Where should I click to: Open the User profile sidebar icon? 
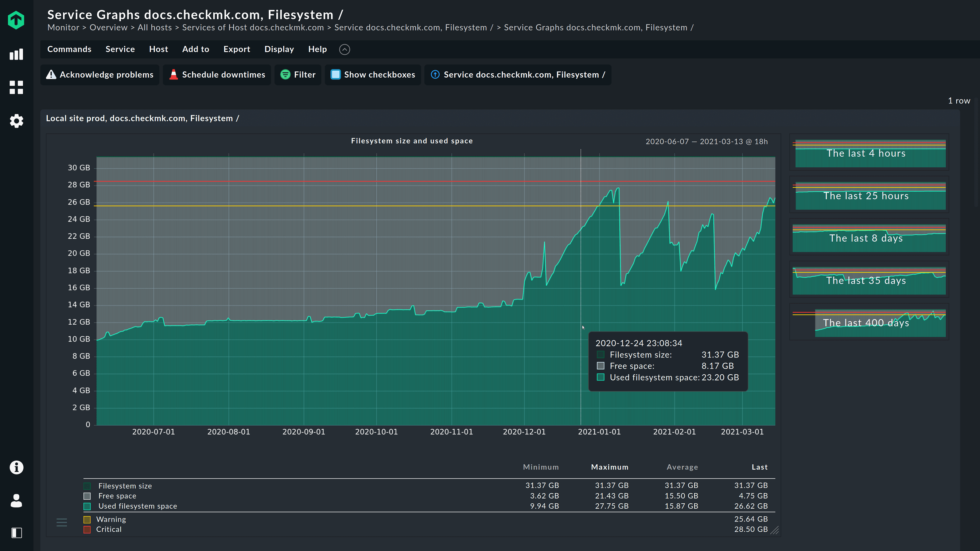(x=16, y=500)
